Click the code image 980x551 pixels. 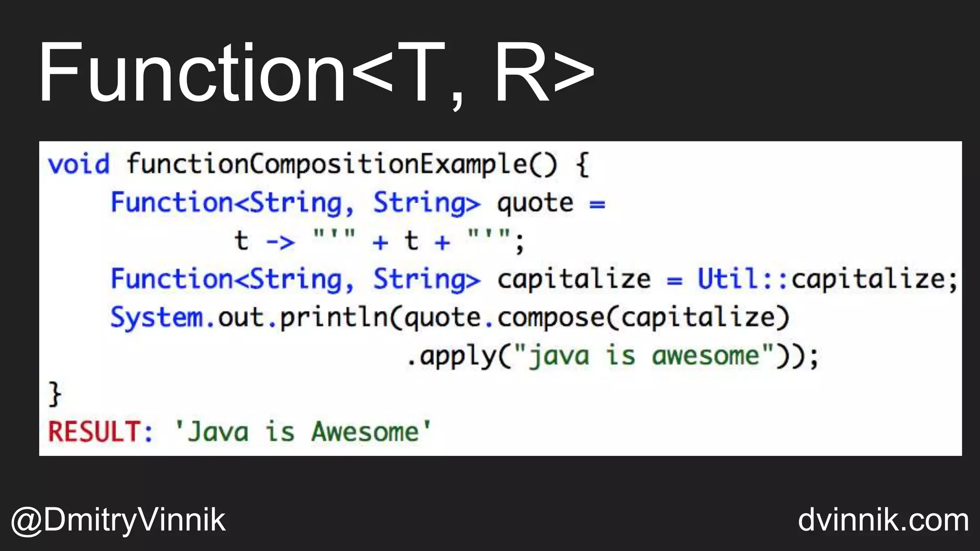coord(501,298)
